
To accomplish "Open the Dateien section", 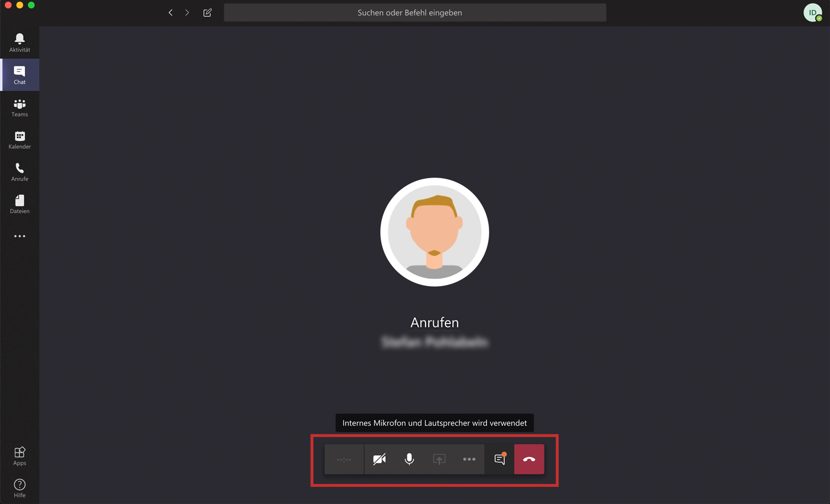I will (x=19, y=204).
